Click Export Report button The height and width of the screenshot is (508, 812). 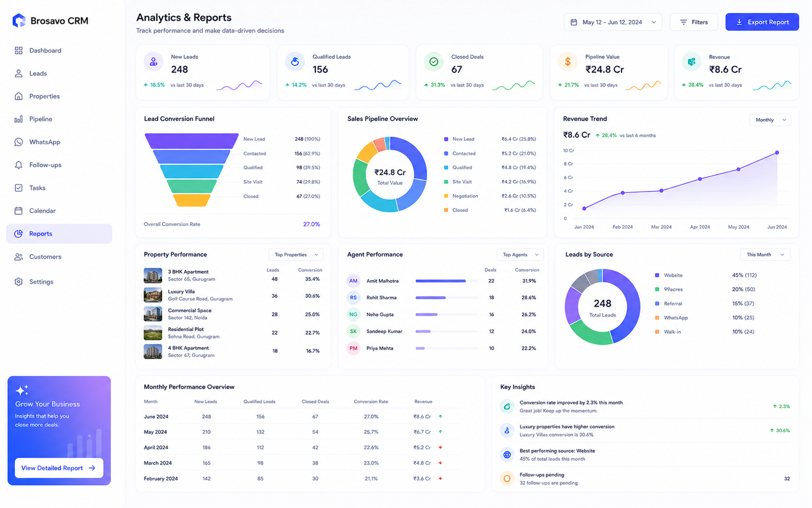click(762, 22)
